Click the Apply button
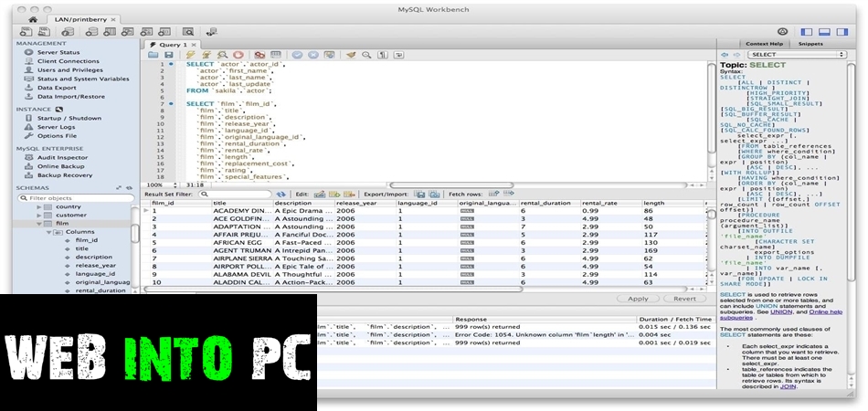The width and height of the screenshot is (868, 411). [638, 298]
